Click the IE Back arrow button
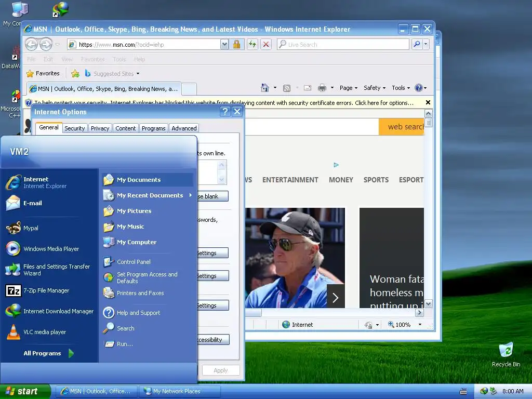This screenshot has height=399, width=532. [x=31, y=44]
